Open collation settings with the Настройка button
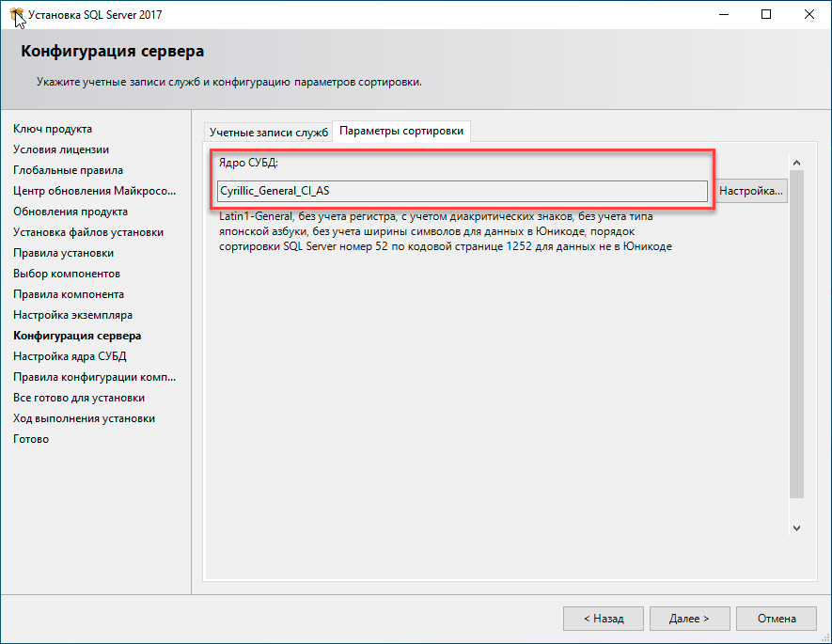 (x=751, y=191)
